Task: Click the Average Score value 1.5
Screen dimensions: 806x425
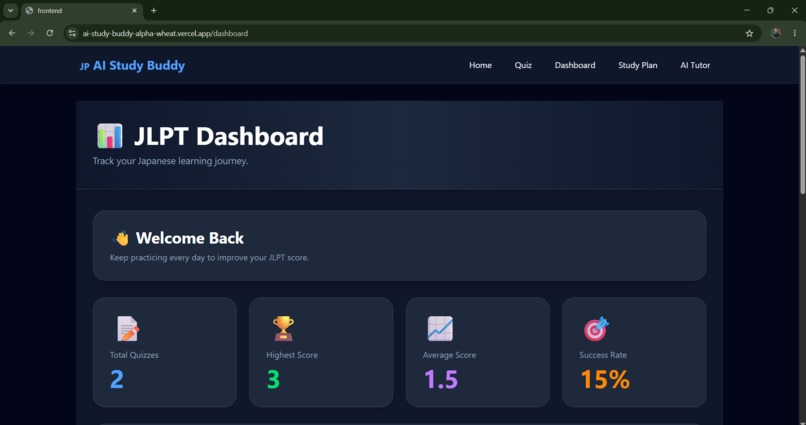Action: (441, 379)
